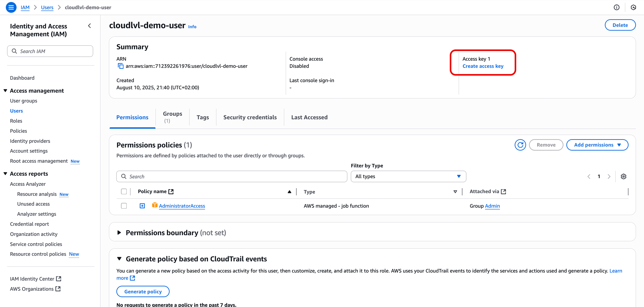Click the AdministratorAccess policy icon
Screen dimensions: 644x307
tap(155, 205)
